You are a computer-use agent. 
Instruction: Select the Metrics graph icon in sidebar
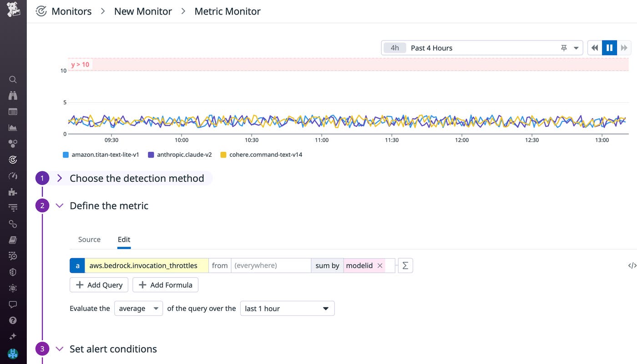(13, 127)
